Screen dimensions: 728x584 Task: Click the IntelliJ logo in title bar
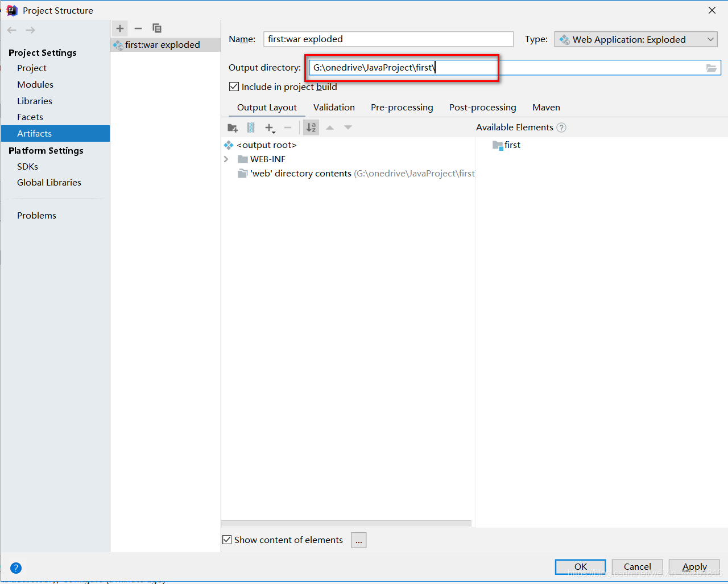(12, 10)
